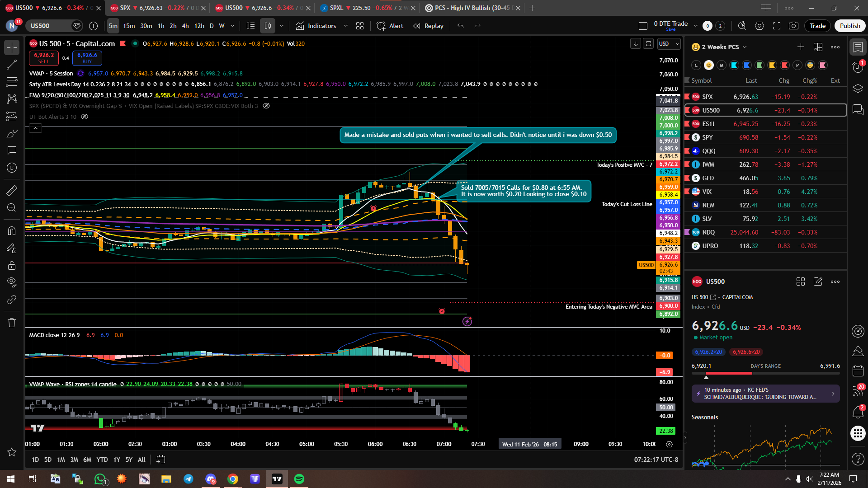Image resolution: width=868 pixels, height=488 pixels.
Task: Open the layout grid templates icon
Action: (x=360, y=26)
